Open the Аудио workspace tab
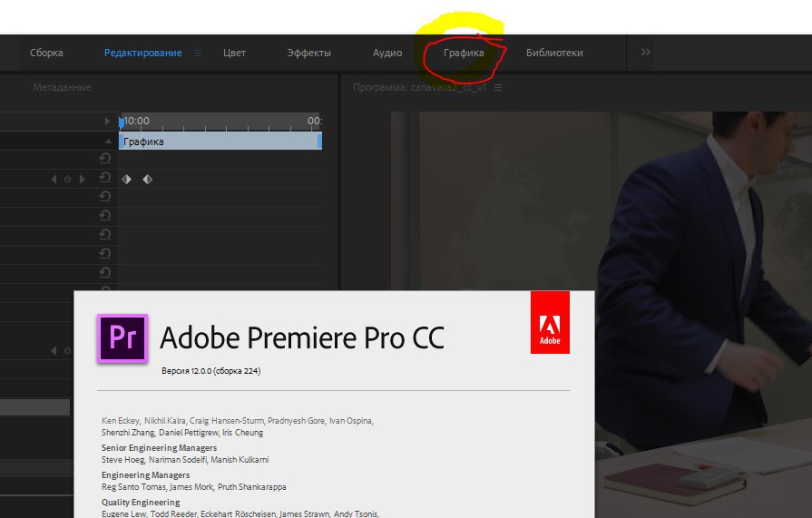812x518 pixels. tap(387, 53)
